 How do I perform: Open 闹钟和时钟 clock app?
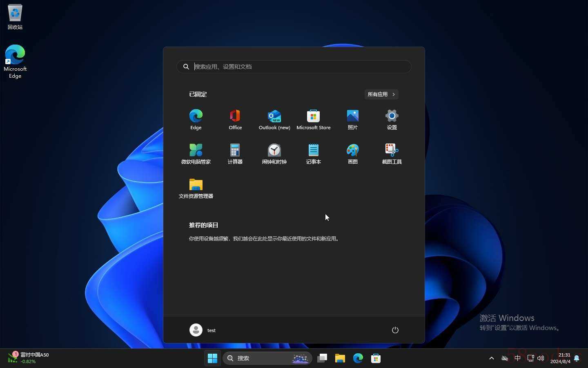tap(274, 154)
